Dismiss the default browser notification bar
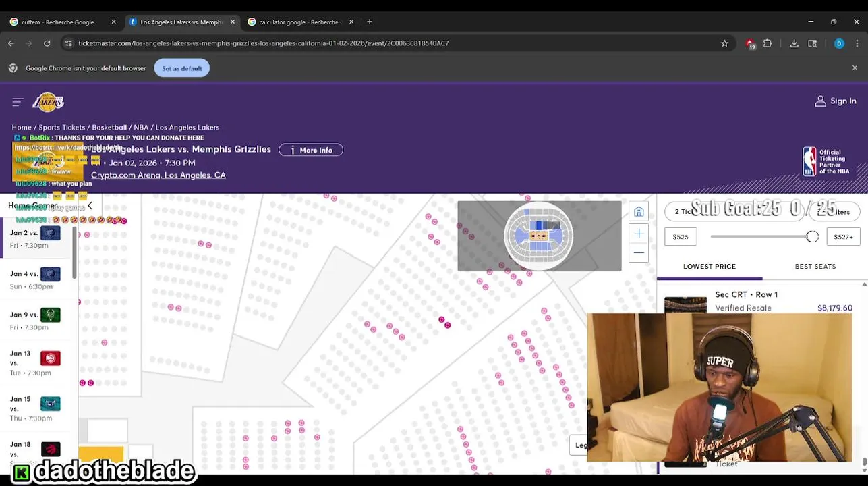Screen dimensions: 868x486 pos(855,68)
